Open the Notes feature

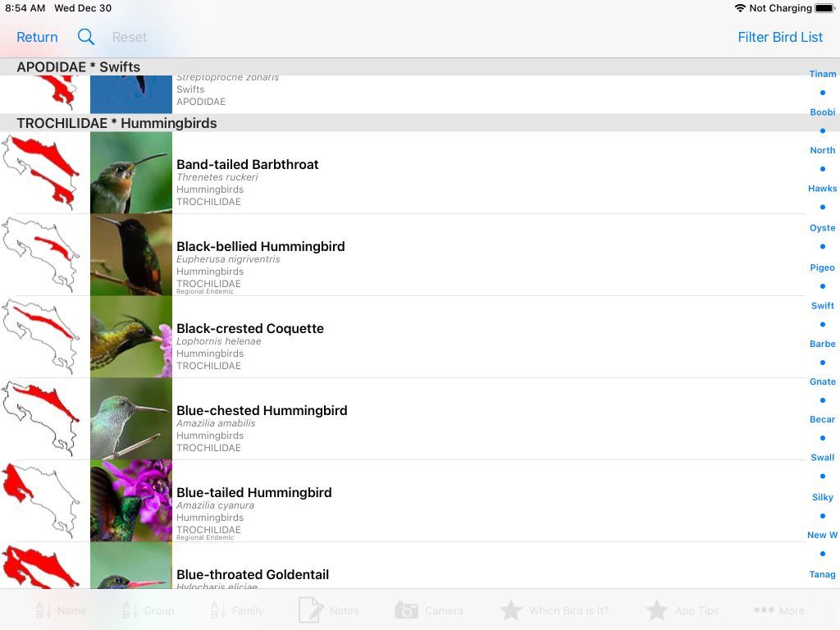pyautogui.click(x=331, y=610)
